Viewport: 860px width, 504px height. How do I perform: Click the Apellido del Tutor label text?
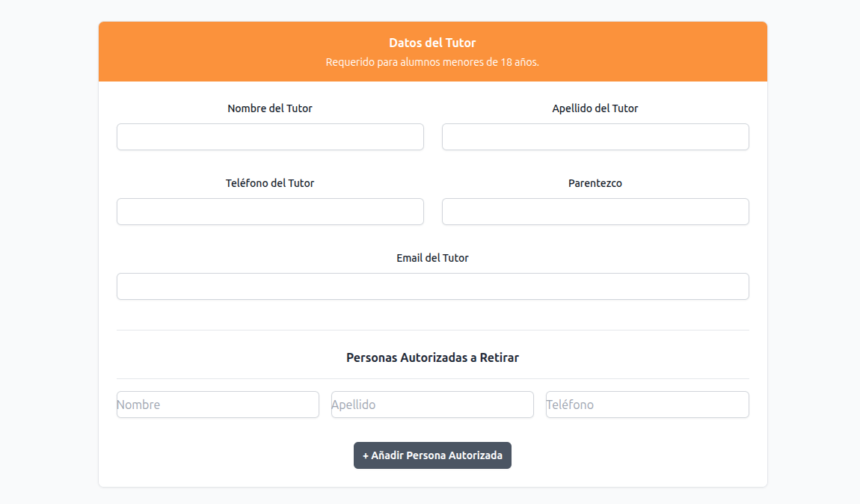[595, 108]
